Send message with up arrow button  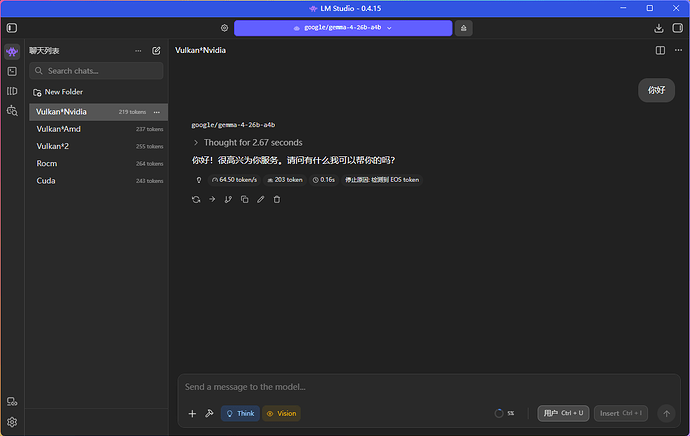tap(666, 414)
